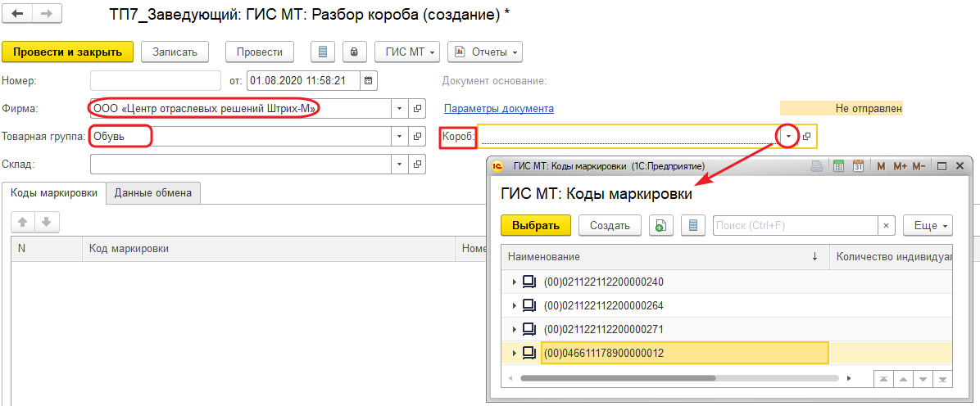Open the calendar picker next to date
The width and height of the screenshot is (980, 406).
[x=369, y=80]
